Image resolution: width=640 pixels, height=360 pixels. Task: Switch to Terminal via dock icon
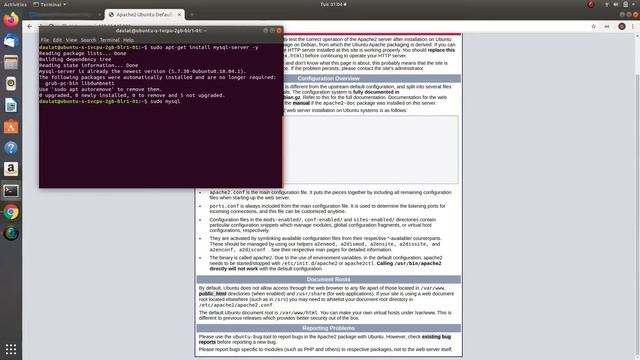pos(11,191)
